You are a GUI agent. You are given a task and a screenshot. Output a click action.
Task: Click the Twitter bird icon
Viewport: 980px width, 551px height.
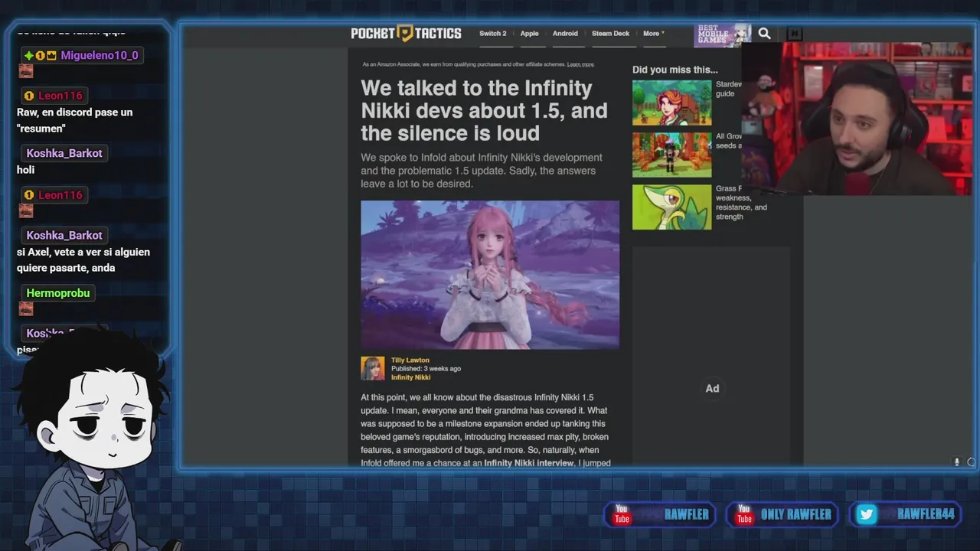867,514
